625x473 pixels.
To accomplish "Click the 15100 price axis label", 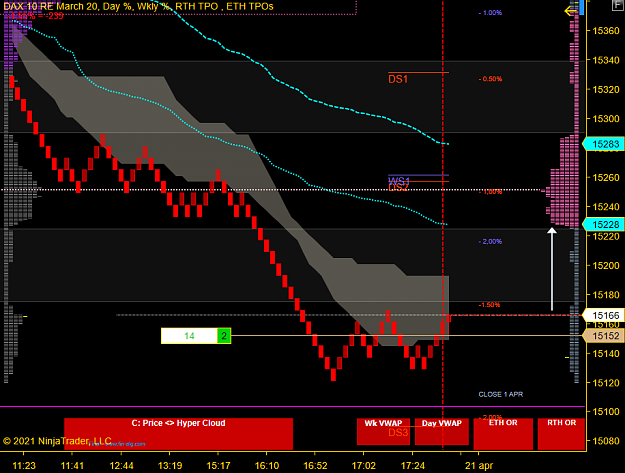I will (x=606, y=412).
